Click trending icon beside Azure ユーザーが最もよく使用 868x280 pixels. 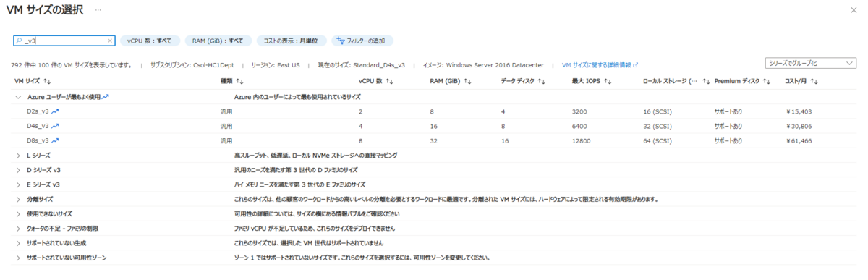coord(106,96)
